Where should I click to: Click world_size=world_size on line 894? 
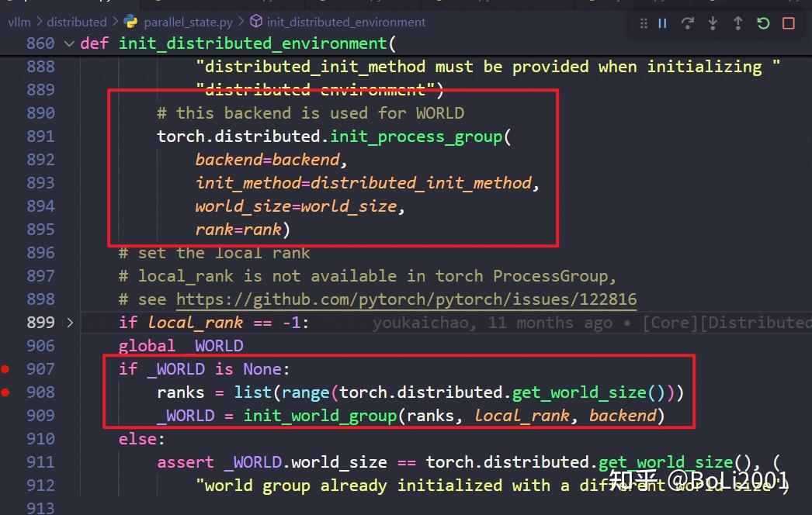point(296,206)
